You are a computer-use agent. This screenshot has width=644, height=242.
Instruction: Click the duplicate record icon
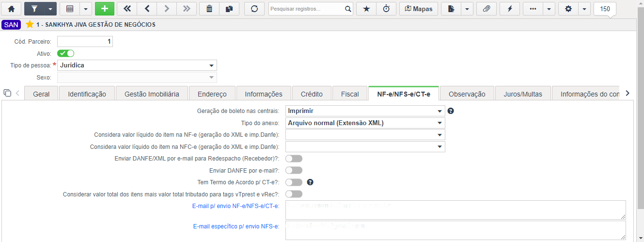coord(229,9)
